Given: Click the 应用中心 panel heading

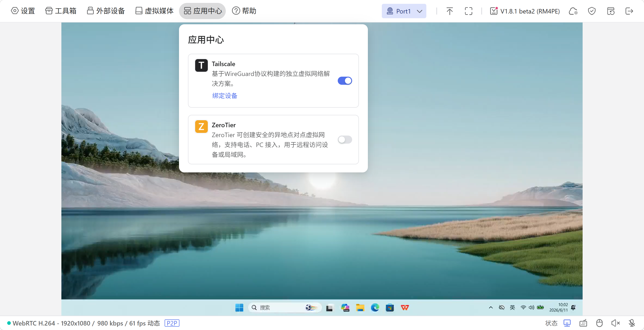Looking at the screenshot, I should (x=206, y=40).
